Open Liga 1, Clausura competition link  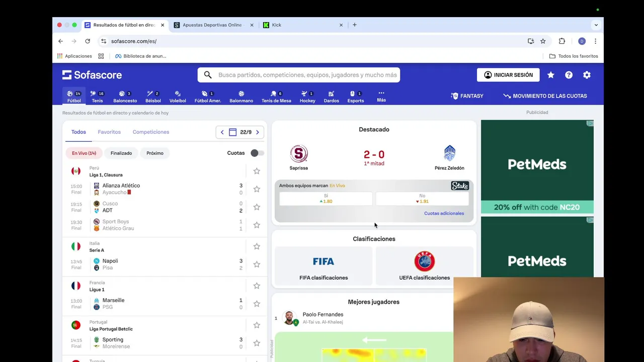pos(106,175)
